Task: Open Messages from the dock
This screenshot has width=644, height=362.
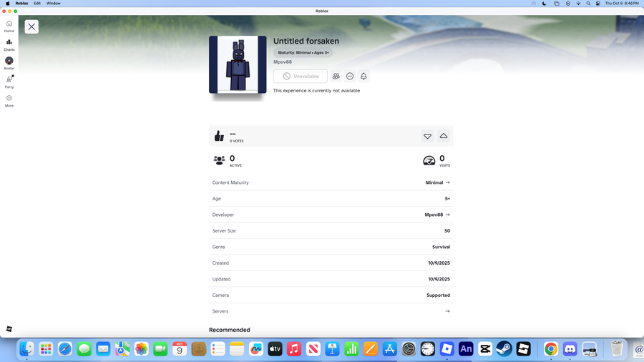Action: click(84, 349)
